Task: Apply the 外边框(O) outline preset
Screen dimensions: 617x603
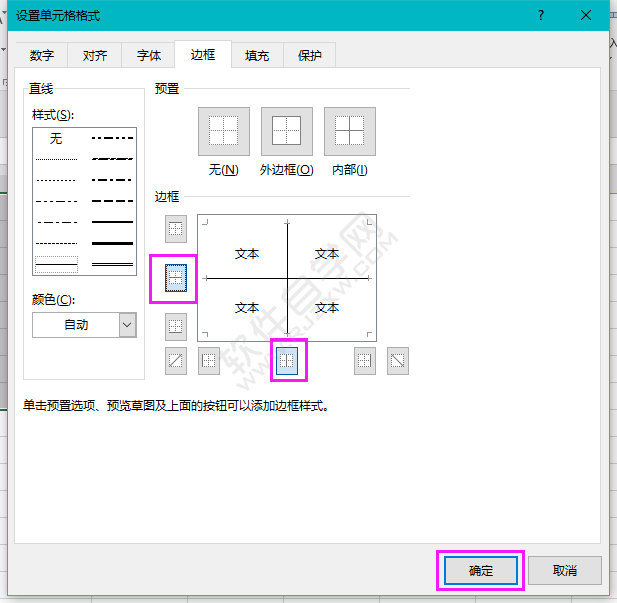Action: click(286, 131)
